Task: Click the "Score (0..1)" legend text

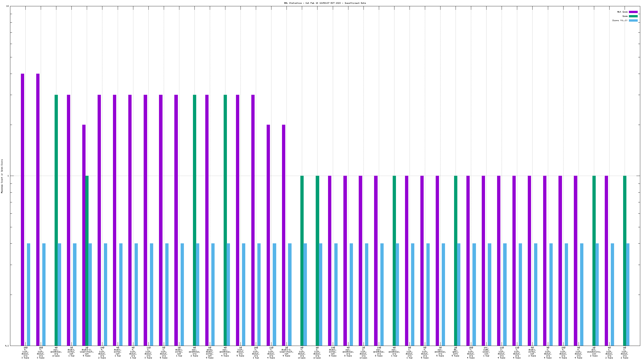Action: pyautogui.click(x=620, y=20)
